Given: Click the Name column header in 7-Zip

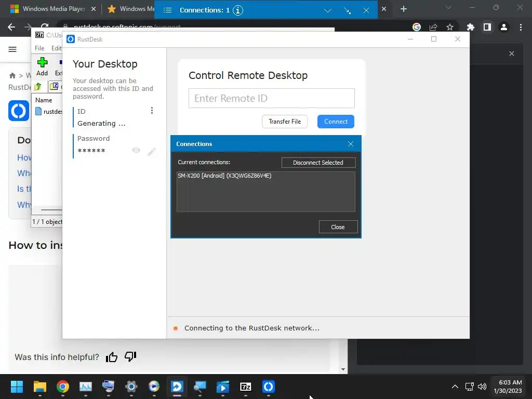Looking at the screenshot, I should click(44, 100).
